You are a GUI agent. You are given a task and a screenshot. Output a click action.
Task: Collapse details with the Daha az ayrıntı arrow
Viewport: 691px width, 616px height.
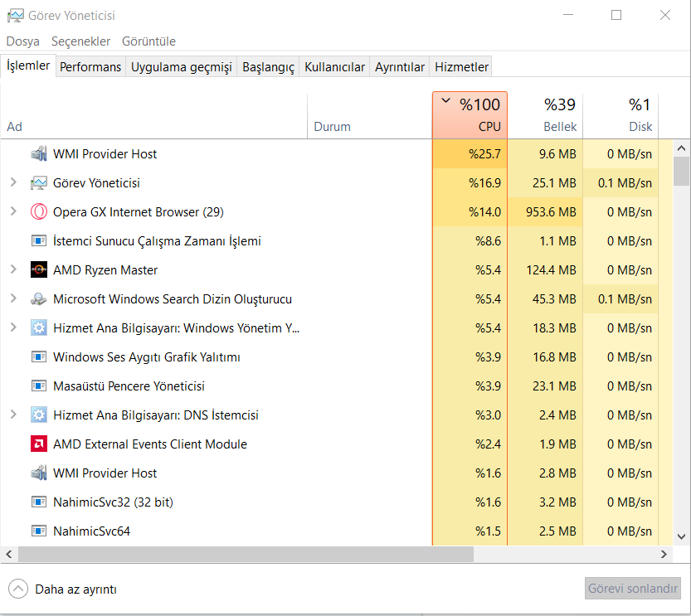click(x=17, y=589)
